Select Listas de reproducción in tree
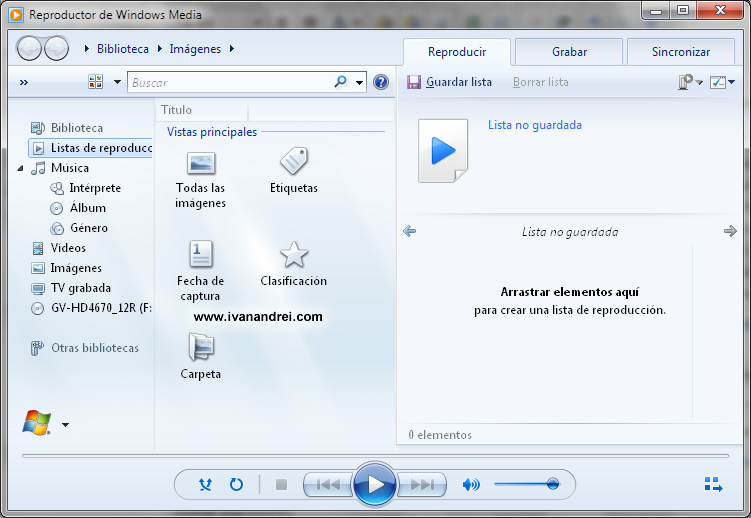Viewport: 751px width, 518px height. pyautogui.click(x=91, y=148)
